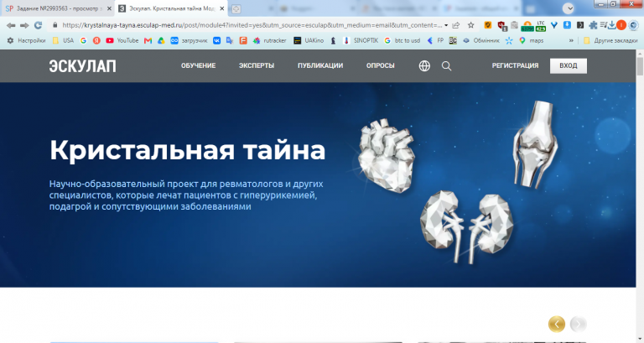Open the ПУБЛИКАЦИИ menu item

(x=320, y=65)
